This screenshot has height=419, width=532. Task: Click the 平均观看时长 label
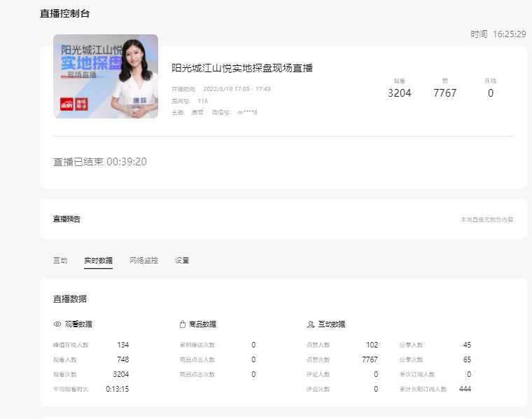pos(71,389)
